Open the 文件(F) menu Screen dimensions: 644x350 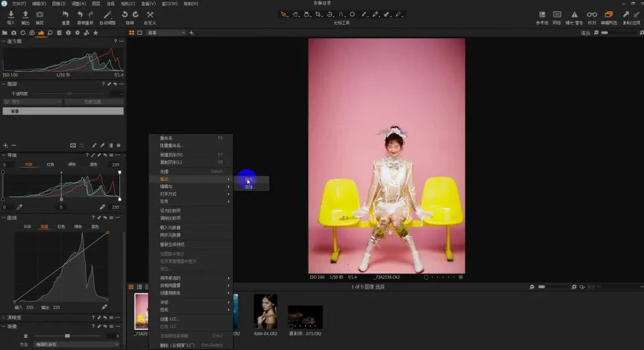19,4
